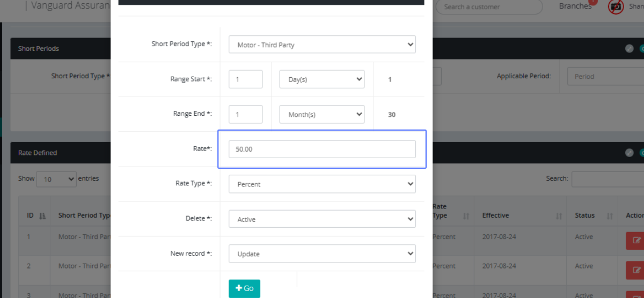The image size is (644, 298).
Task: Click the expand icon on Rate Defined panel
Action: pyautogui.click(x=630, y=153)
